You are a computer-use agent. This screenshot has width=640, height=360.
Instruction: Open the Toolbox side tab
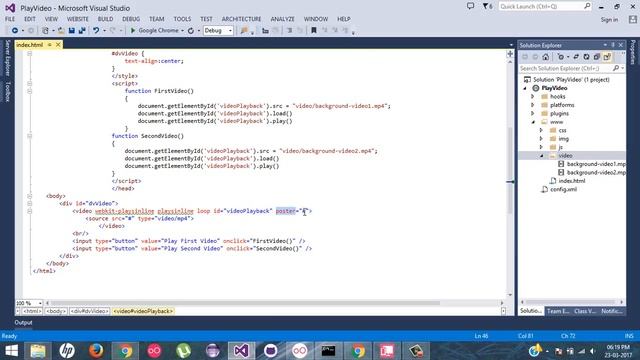[7, 91]
